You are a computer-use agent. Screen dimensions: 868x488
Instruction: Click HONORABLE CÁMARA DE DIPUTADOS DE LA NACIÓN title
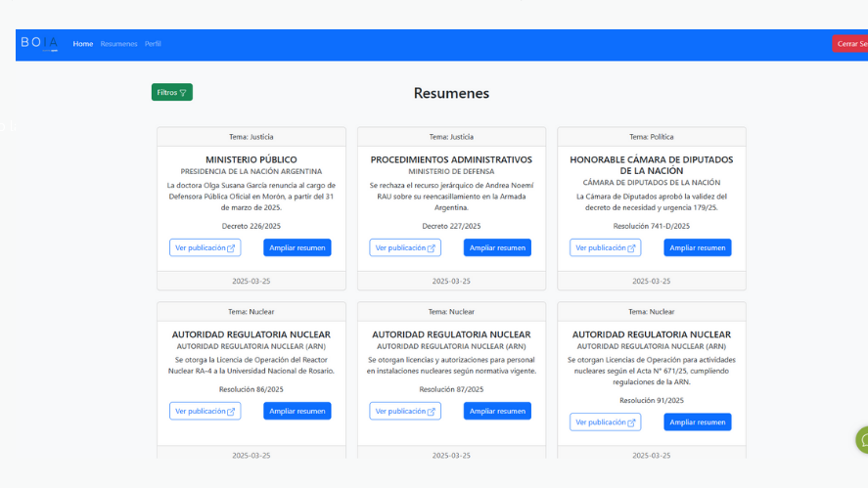click(652, 165)
